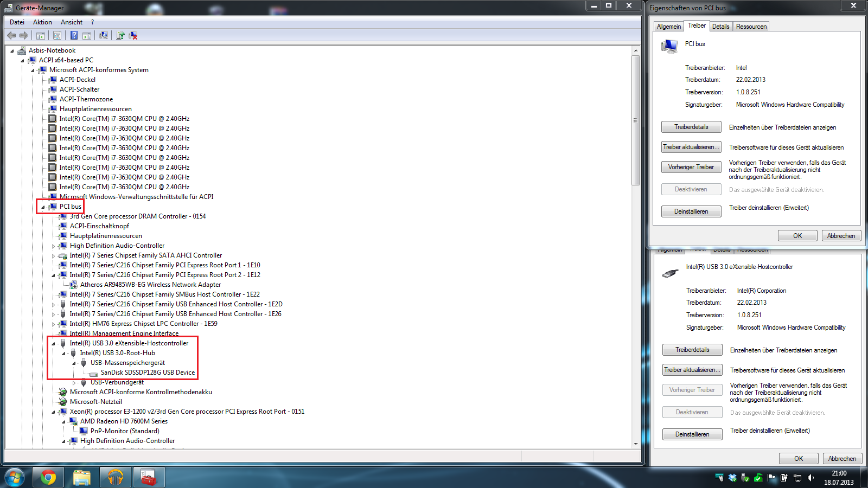Open the ? help menu

(x=92, y=22)
